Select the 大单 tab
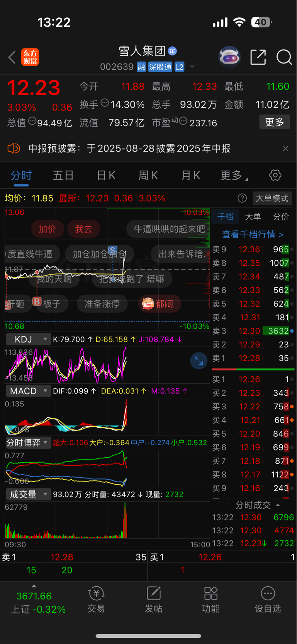Viewport: 297px width, 644px height. tap(253, 217)
